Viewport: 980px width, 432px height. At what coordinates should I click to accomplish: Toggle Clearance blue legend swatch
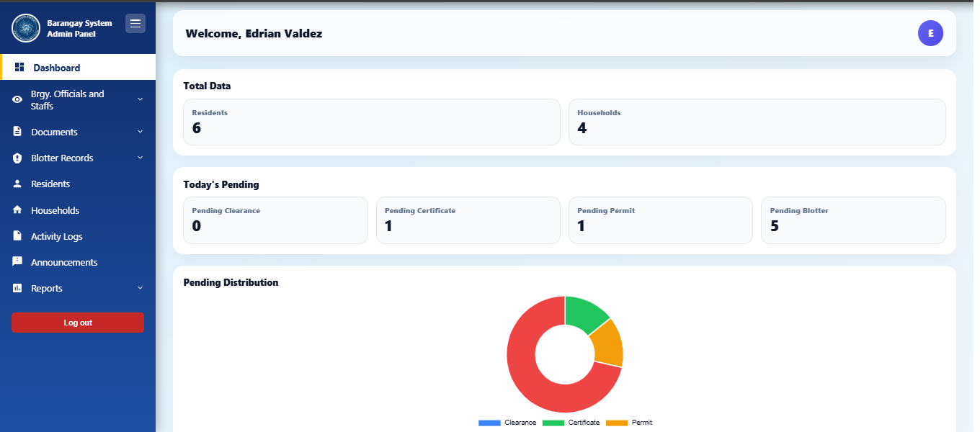pos(489,423)
